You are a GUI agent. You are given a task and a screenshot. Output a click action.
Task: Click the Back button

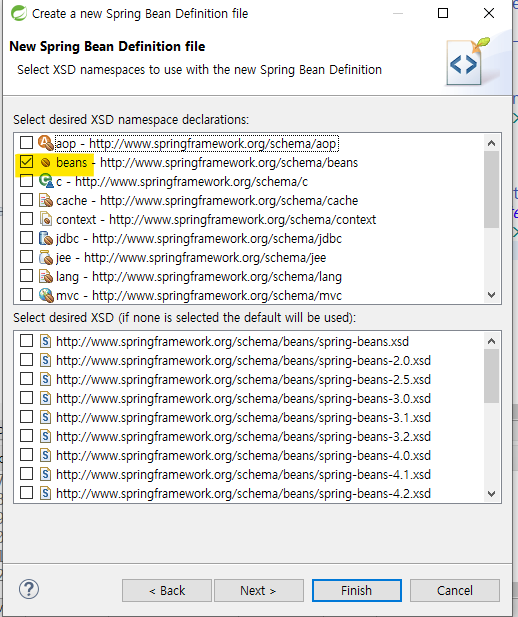pyautogui.click(x=167, y=590)
